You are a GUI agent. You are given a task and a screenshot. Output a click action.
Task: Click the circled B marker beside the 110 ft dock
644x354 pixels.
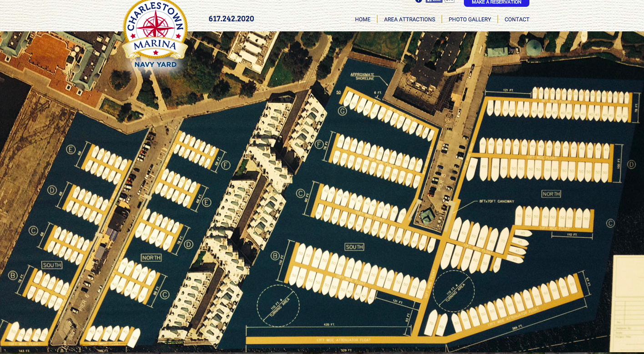(x=275, y=256)
